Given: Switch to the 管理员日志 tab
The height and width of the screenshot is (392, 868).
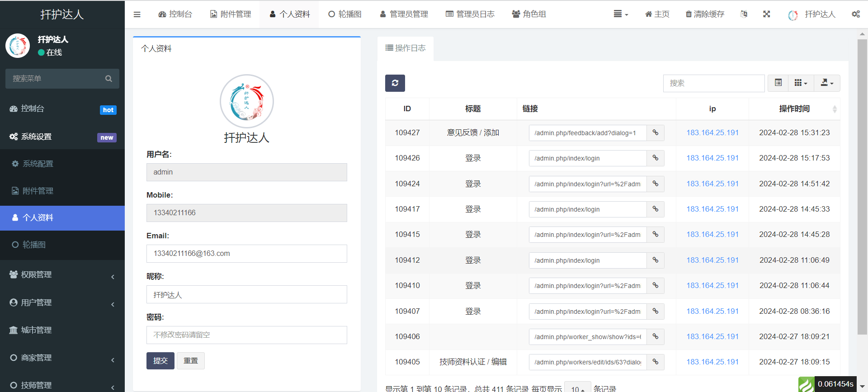Looking at the screenshot, I should click(x=470, y=14).
